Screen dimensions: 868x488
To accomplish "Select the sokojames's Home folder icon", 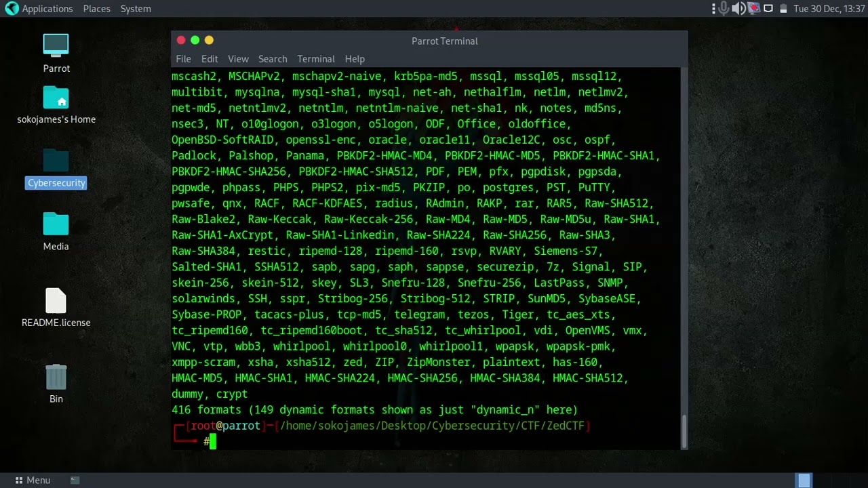I will pyautogui.click(x=56, y=105).
